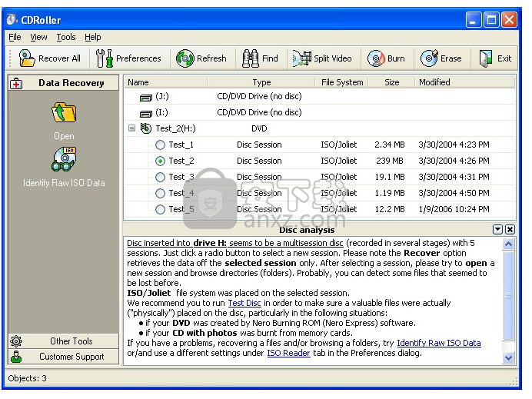The height and width of the screenshot is (399, 532).
Task: Click the Customer Support person icon
Action: pos(16,357)
